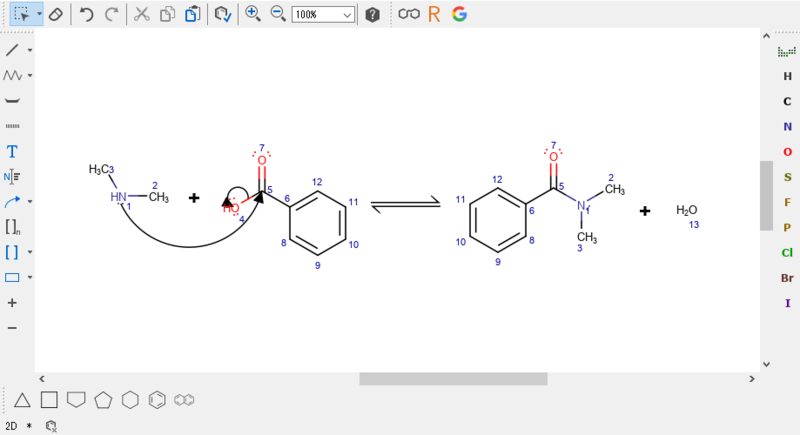This screenshot has height=435, width=800.
Task: Insert the house-shaped cyclopentane template
Action: coord(76,400)
